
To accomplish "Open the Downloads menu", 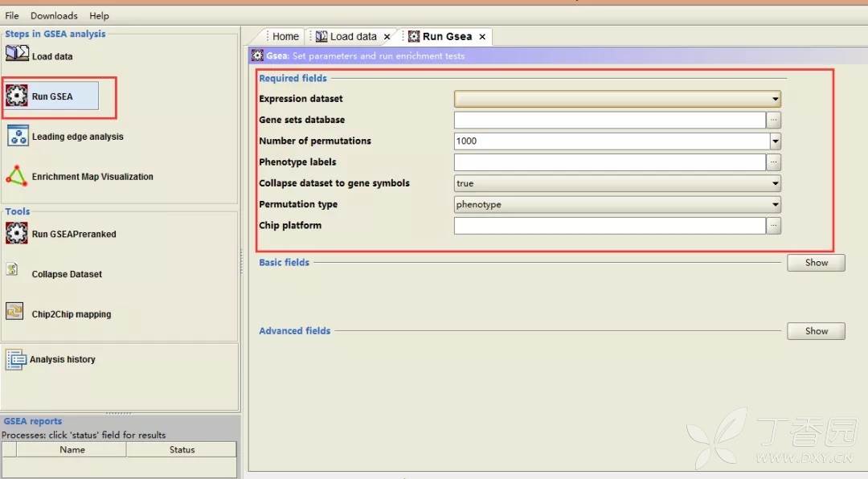I will pyautogui.click(x=54, y=15).
